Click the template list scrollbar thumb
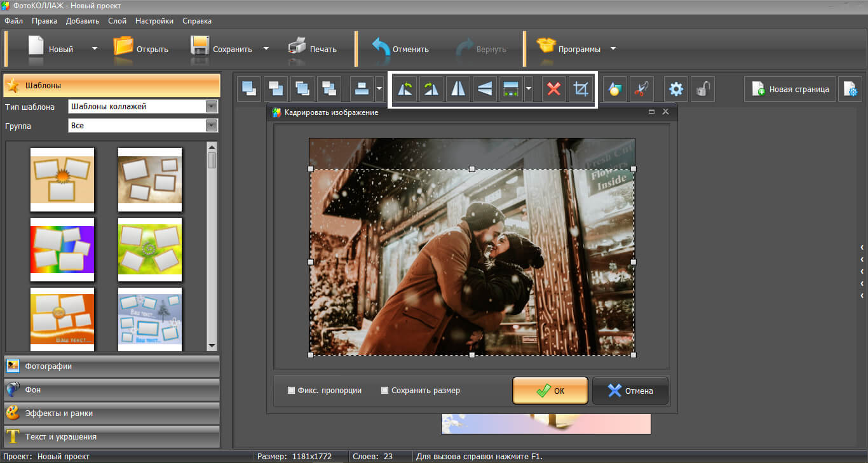 (x=212, y=160)
